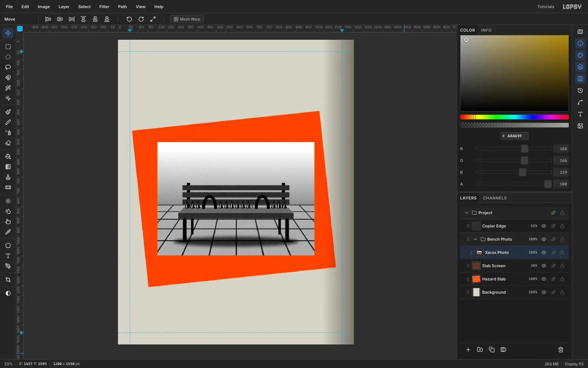Delete layer with the trash icon

click(x=561, y=350)
